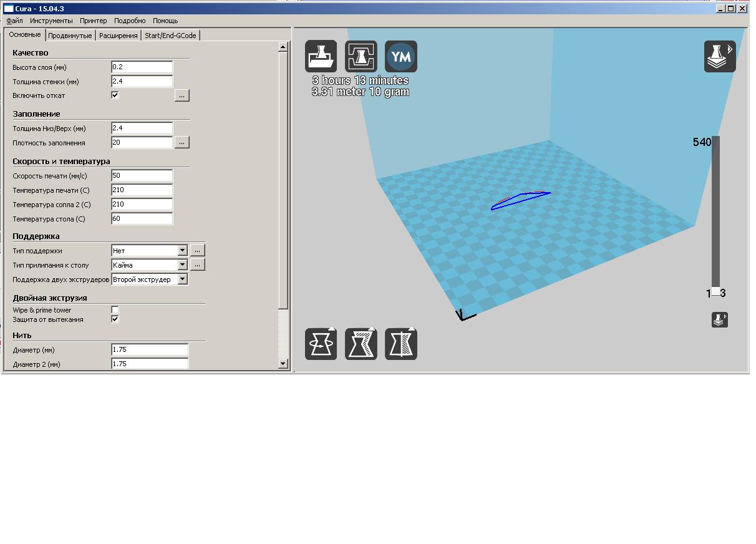Open the Поддержка двух экструдеров dropdown
The height and width of the screenshot is (544, 756).
pos(182,279)
